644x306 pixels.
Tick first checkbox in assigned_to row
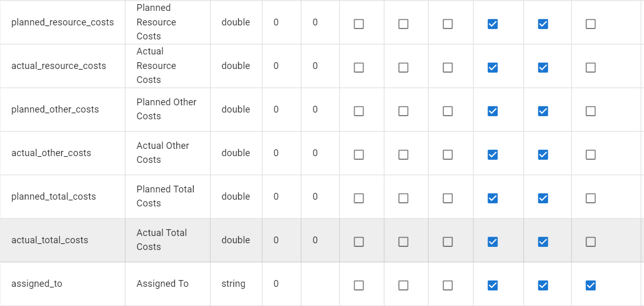pos(359,285)
